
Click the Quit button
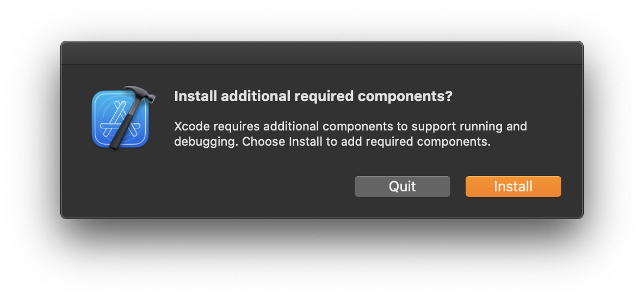click(x=402, y=186)
